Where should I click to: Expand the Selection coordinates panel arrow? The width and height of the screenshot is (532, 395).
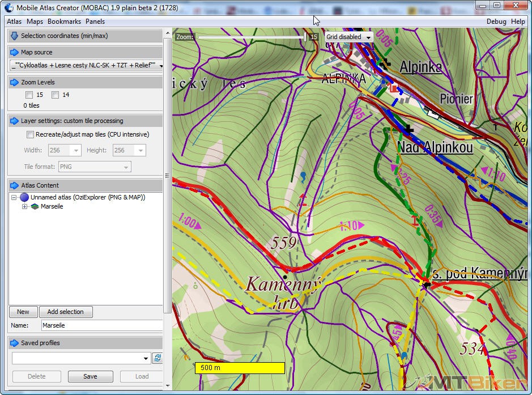point(15,36)
